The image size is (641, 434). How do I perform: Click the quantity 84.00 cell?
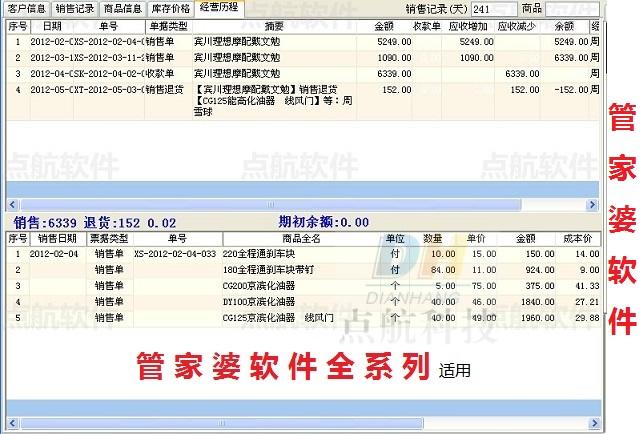pyautogui.click(x=443, y=270)
